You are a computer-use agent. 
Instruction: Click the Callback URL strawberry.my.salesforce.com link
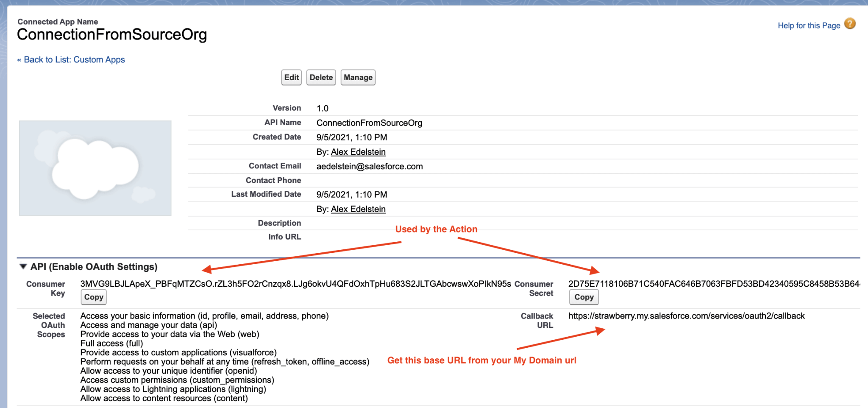[x=687, y=316]
